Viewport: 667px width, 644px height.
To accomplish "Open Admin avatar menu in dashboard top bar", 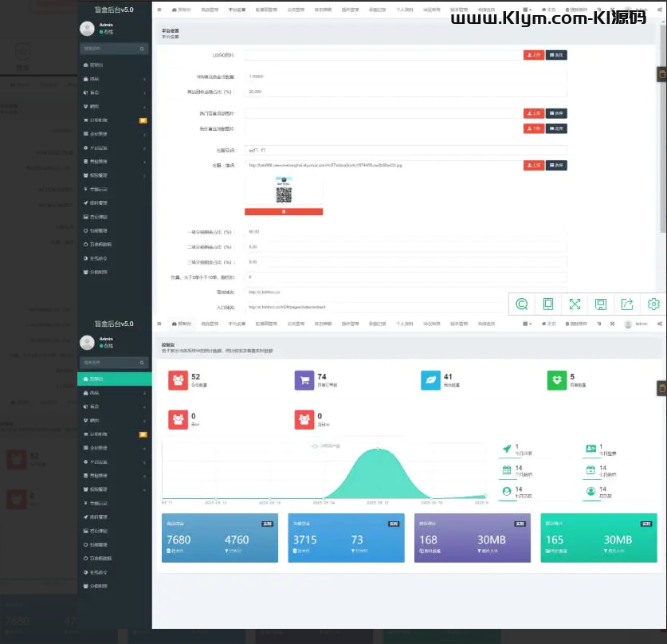I will 636,324.
